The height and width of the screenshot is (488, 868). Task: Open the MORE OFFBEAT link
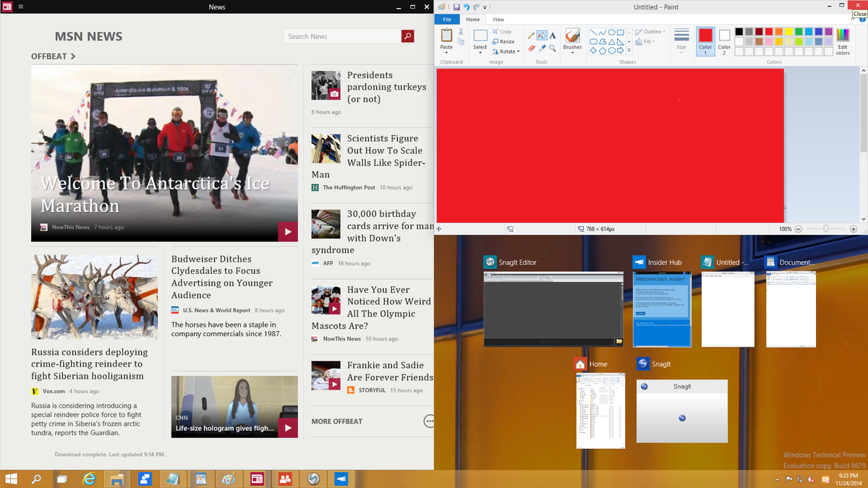click(337, 421)
